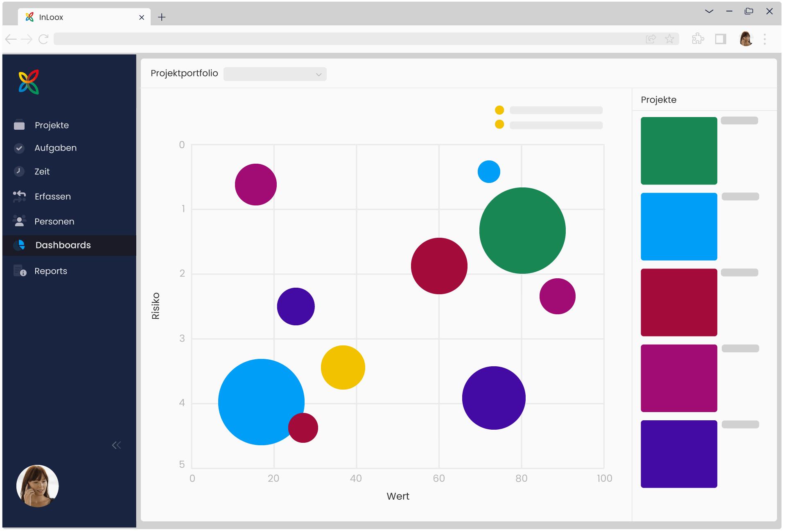Open the tab search chevron

[709, 11]
